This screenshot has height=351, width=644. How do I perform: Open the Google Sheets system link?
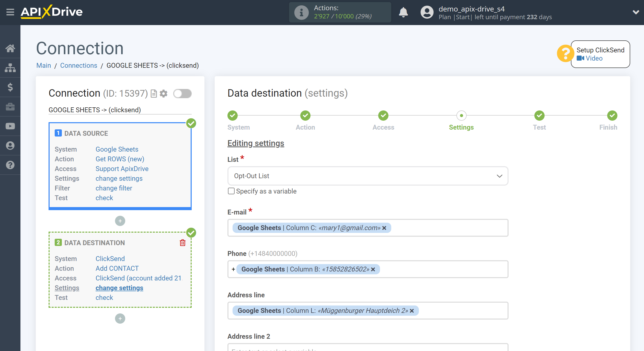[117, 149]
